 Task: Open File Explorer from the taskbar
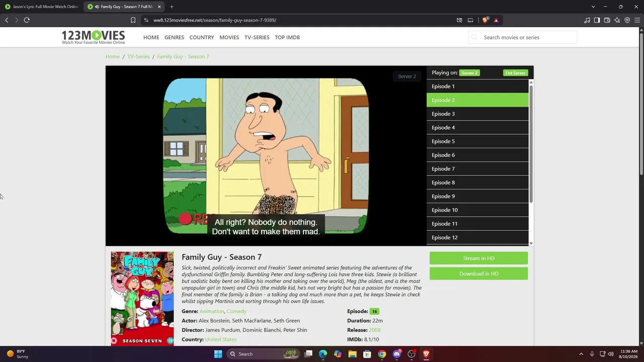click(x=352, y=354)
